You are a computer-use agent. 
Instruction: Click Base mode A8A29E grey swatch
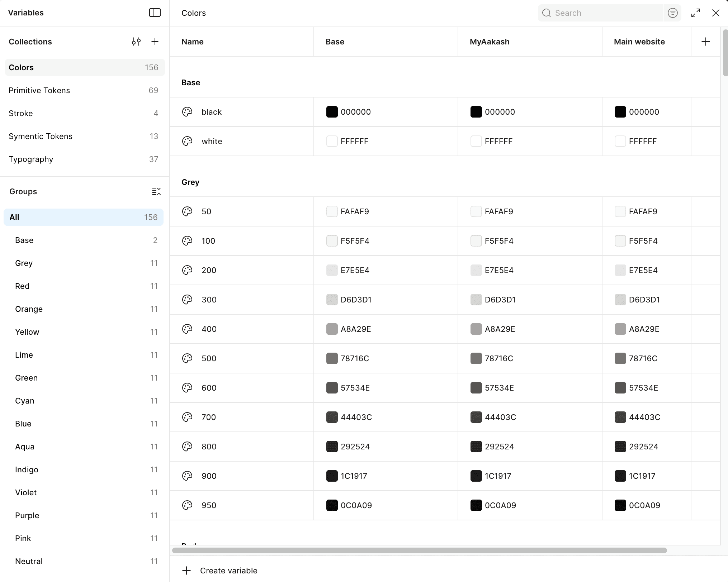tap(332, 329)
